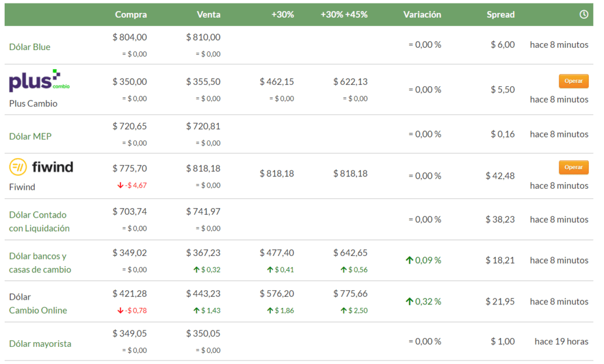Open the Dólar Blue link
The height and width of the screenshot is (364, 604).
pos(29,47)
